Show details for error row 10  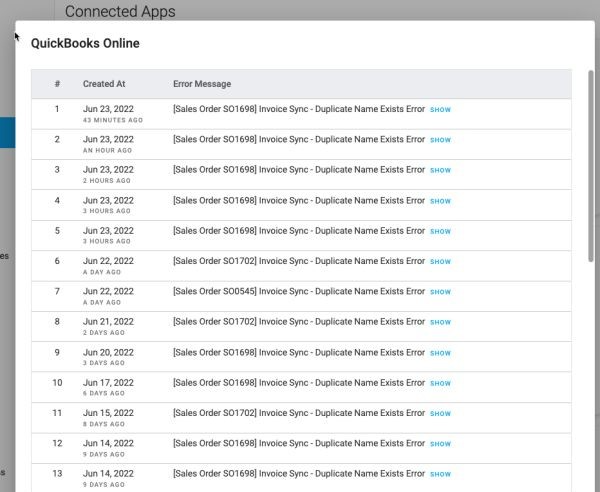[x=440, y=383]
